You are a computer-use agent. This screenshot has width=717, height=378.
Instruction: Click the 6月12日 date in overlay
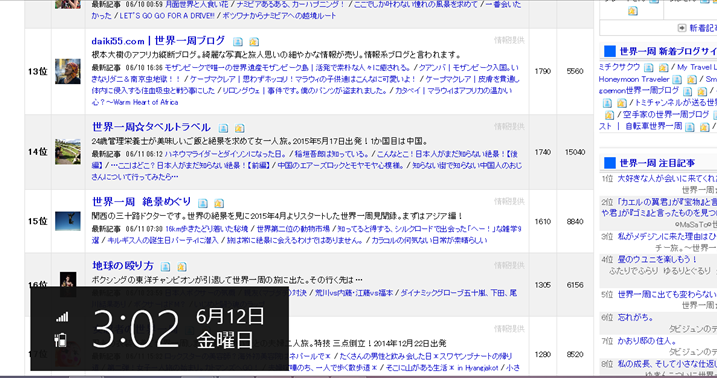pos(230,316)
